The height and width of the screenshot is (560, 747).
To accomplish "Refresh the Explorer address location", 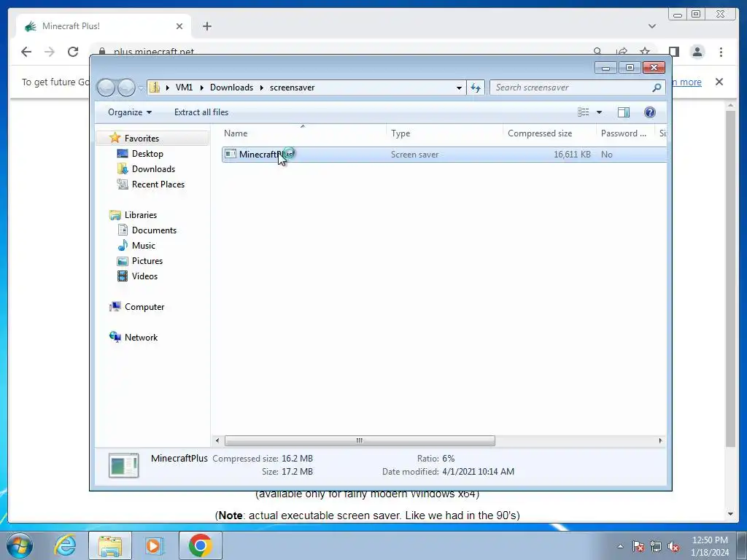I will pyautogui.click(x=476, y=87).
